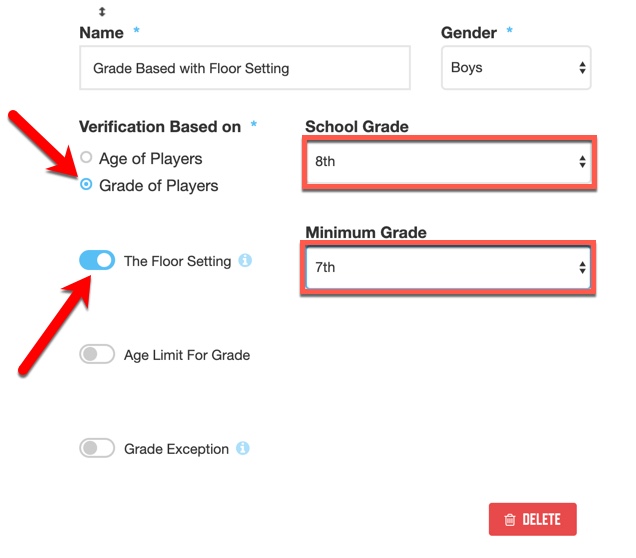Click the School Grade dropdown arrows
Screen dimensions: 636x558
coord(582,161)
